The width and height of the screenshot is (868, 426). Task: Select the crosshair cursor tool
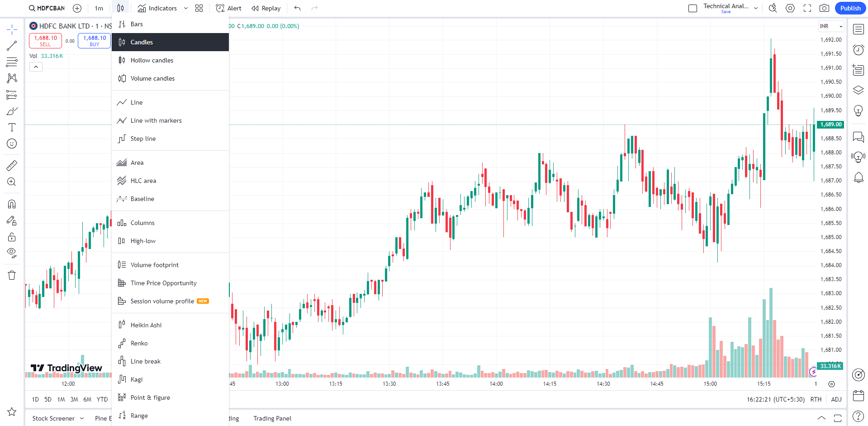[12, 30]
